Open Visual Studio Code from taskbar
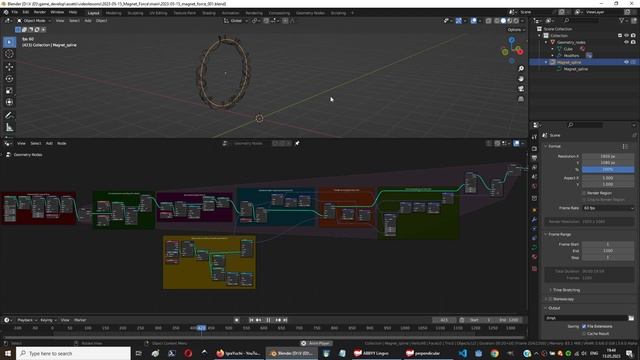The width and height of the screenshot is (640, 360). click(462, 353)
